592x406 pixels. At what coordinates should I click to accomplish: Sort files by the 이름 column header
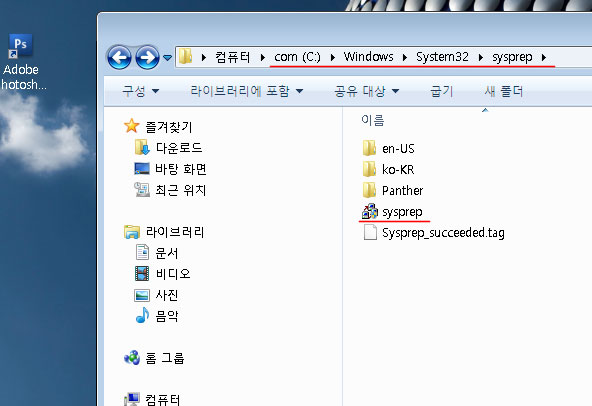pos(373,120)
